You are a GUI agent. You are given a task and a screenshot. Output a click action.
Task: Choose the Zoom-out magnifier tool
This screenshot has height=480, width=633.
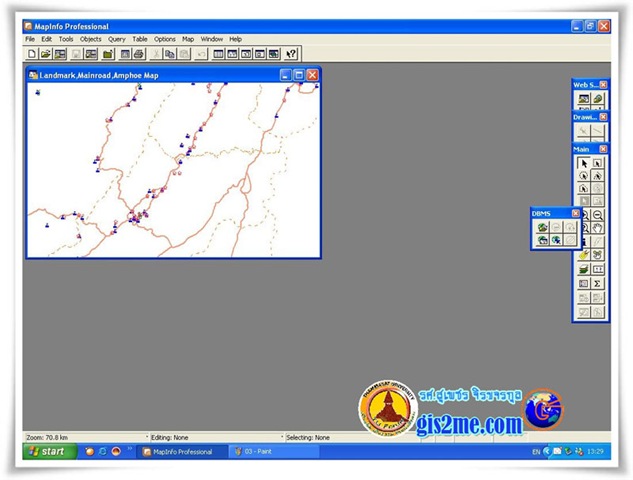pos(598,215)
